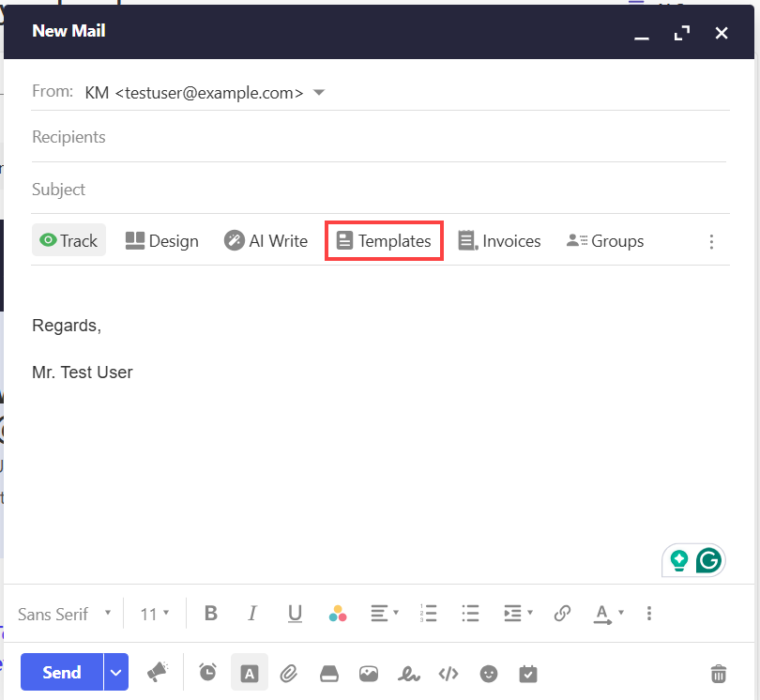Click the Drive insert icon
The width and height of the screenshot is (760, 700).
[x=329, y=674]
